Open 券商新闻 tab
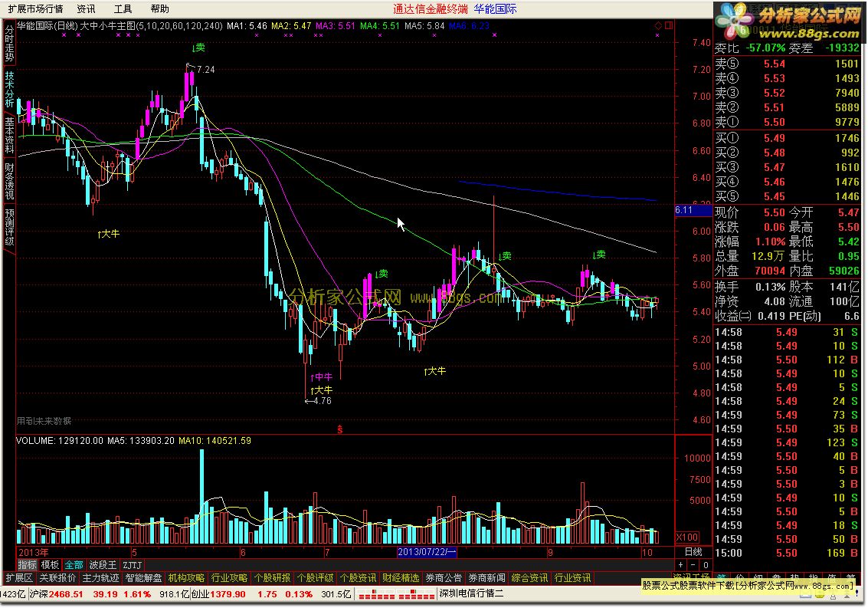This screenshot has width=868, height=608. [486, 578]
